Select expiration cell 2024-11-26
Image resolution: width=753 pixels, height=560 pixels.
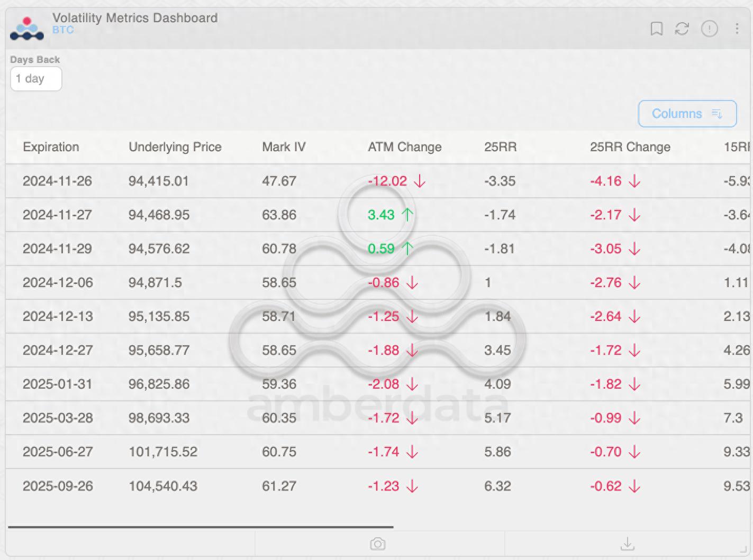tap(57, 181)
